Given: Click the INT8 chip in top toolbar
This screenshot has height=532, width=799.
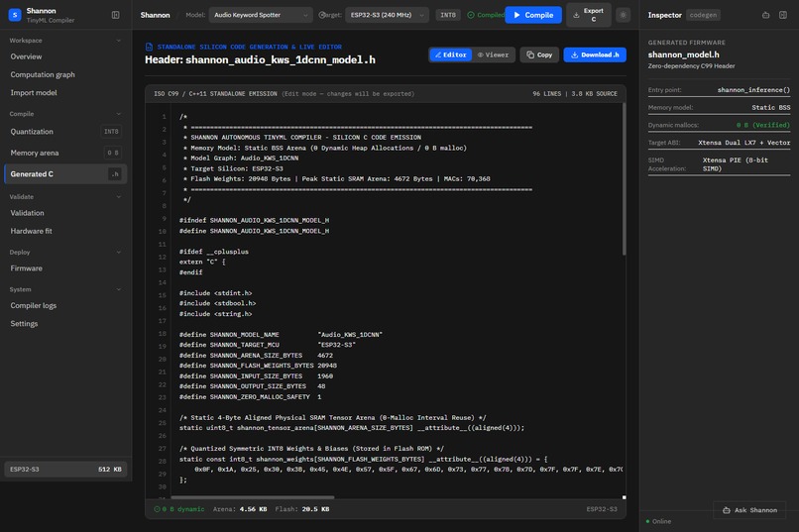Looking at the screenshot, I should [448, 15].
